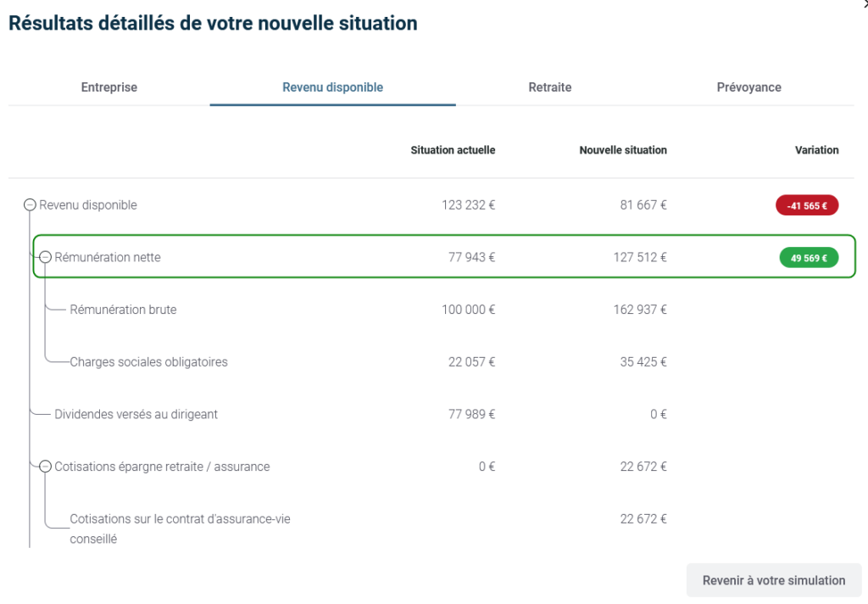This screenshot has height=604, width=868.
Task: Click the red -41 565 € variation badge
Action: [x=806, y=205]
